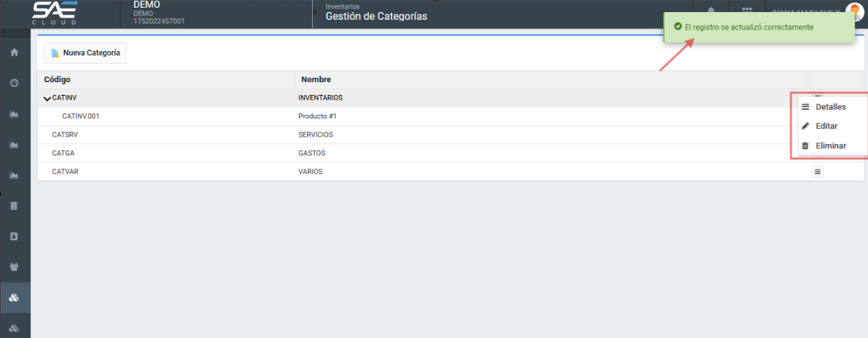Click the building icon in the sidebar
Viewport: 868px width, 338px height.
[14, 206]
